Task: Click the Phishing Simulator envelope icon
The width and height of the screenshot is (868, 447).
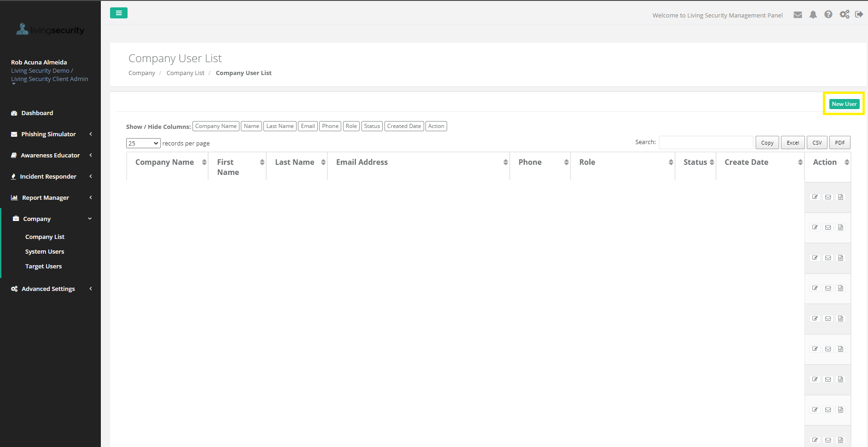Action: point(14,134)
